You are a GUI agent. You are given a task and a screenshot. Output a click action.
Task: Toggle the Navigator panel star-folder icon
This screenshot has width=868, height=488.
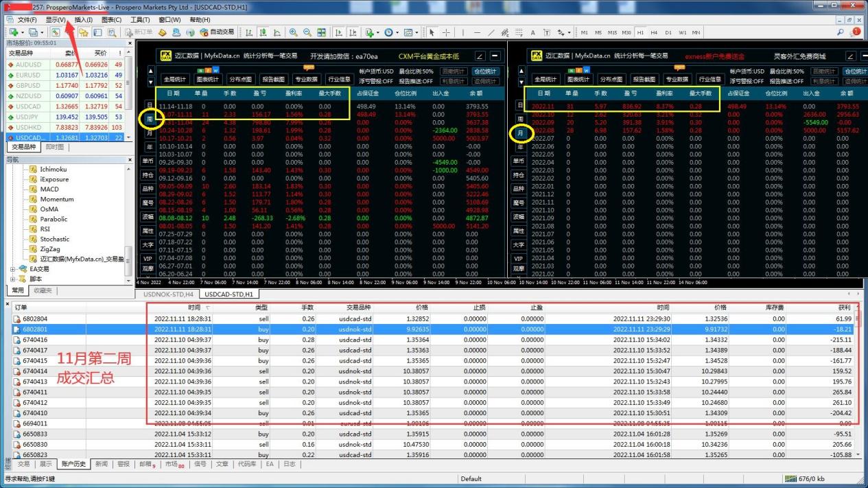pyautogui.click(x=82, y=32)
